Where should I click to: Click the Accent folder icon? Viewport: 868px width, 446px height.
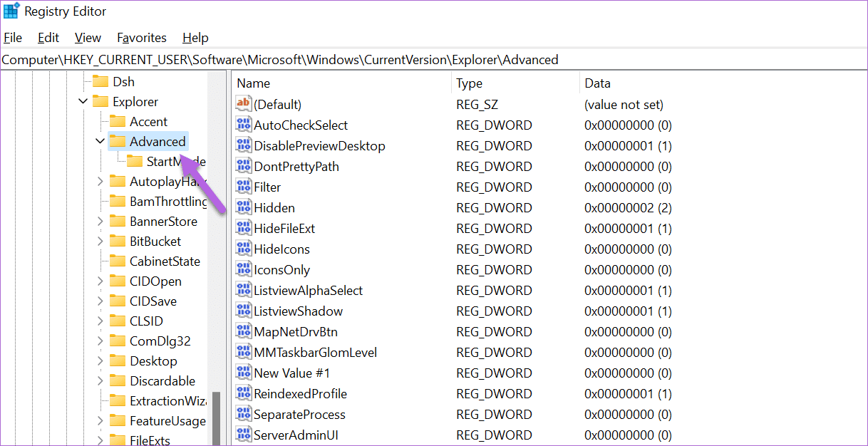coord(118,122)
